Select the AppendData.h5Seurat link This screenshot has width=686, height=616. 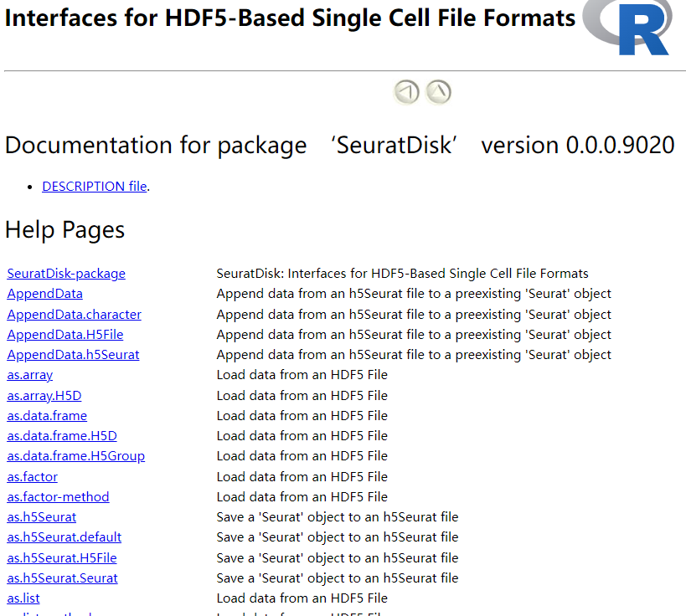pyautogui.click(x=74, y=355)
